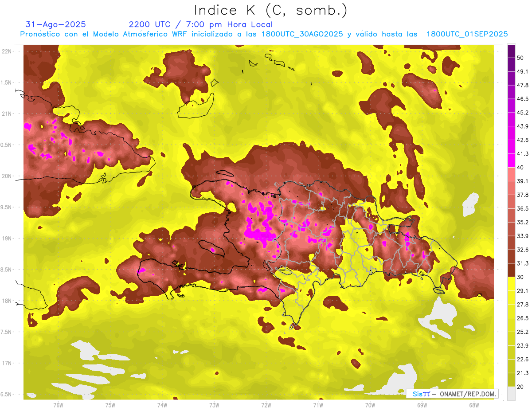Click the forecast line starting "Pronóstico con el Modelo Atmósferico WRF"
Viewport: 532px width, 411px height.
pyautogui.click(x=263, y=34)
